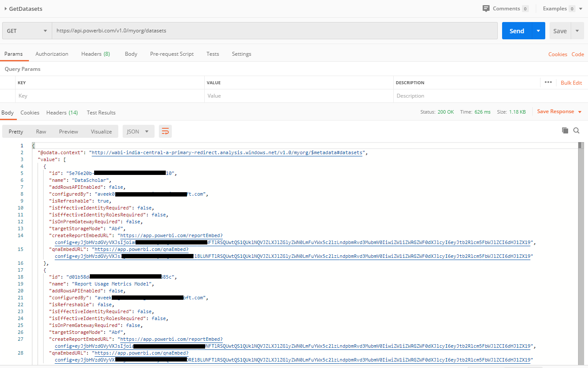Open the request Body tab
Screen dimensions: 588x368
click(131, 54)
